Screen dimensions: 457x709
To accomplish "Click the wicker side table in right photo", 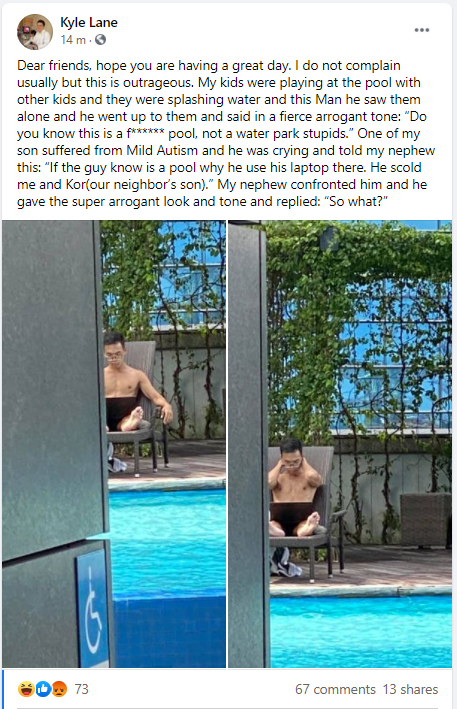I will coord(425,520).
